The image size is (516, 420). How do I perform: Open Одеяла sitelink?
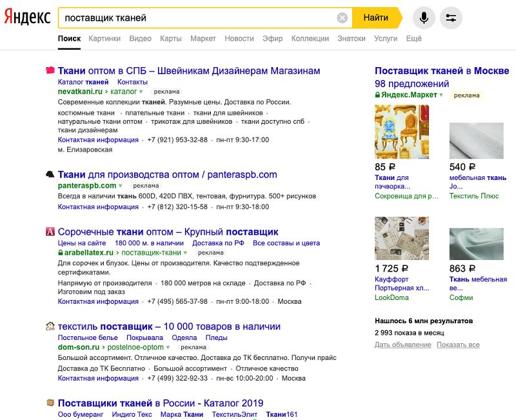pos(184,337)
